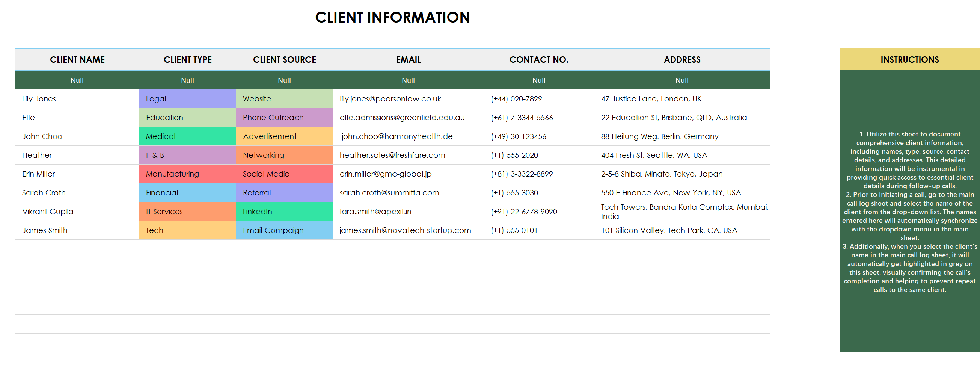
Task: Click the 47 Justice Lane, London address
Action: point(682,99)
